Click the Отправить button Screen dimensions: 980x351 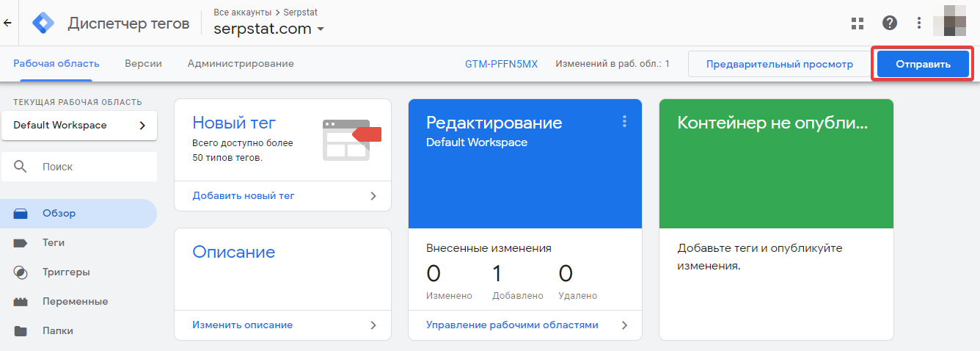923,64
